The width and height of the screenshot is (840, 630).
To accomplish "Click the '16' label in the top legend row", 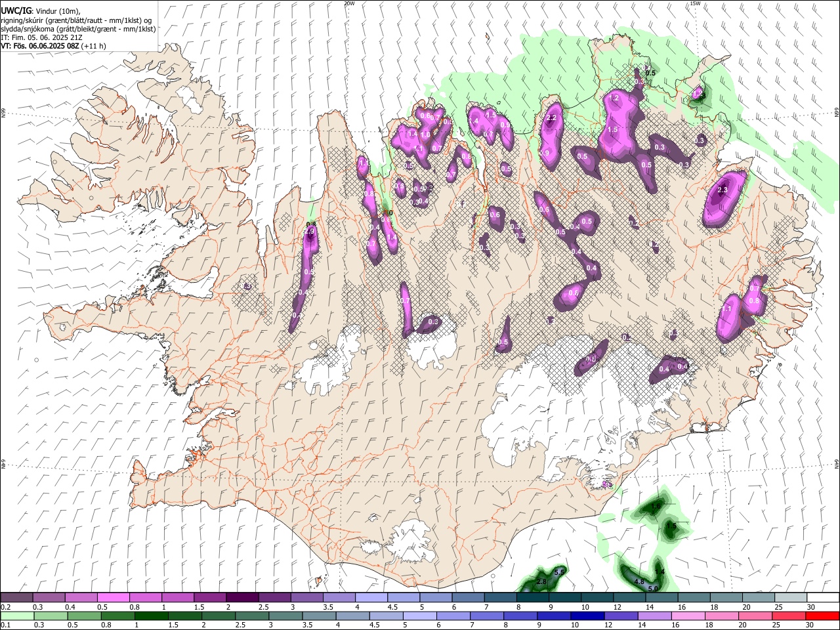I will tap(682, 607).
